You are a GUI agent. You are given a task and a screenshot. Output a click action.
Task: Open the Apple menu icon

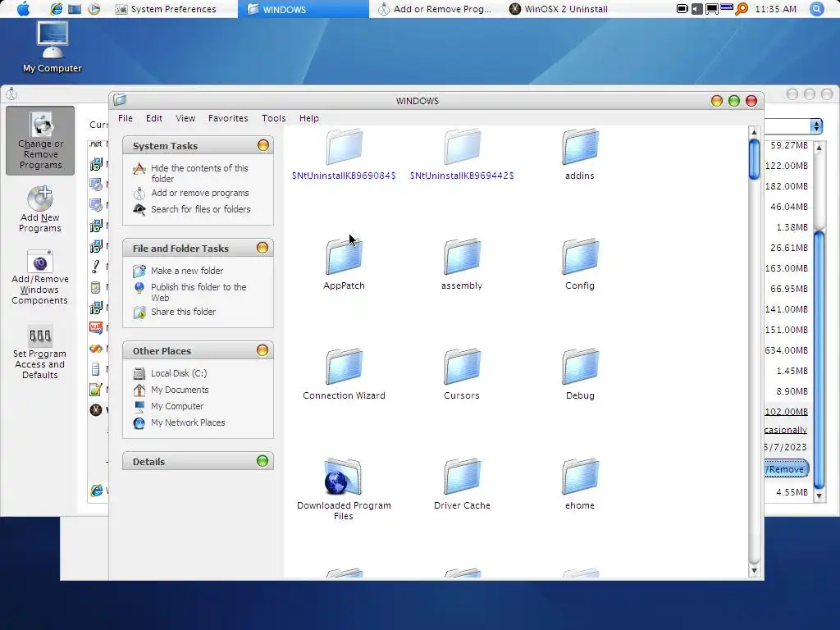tap(23, 8)
